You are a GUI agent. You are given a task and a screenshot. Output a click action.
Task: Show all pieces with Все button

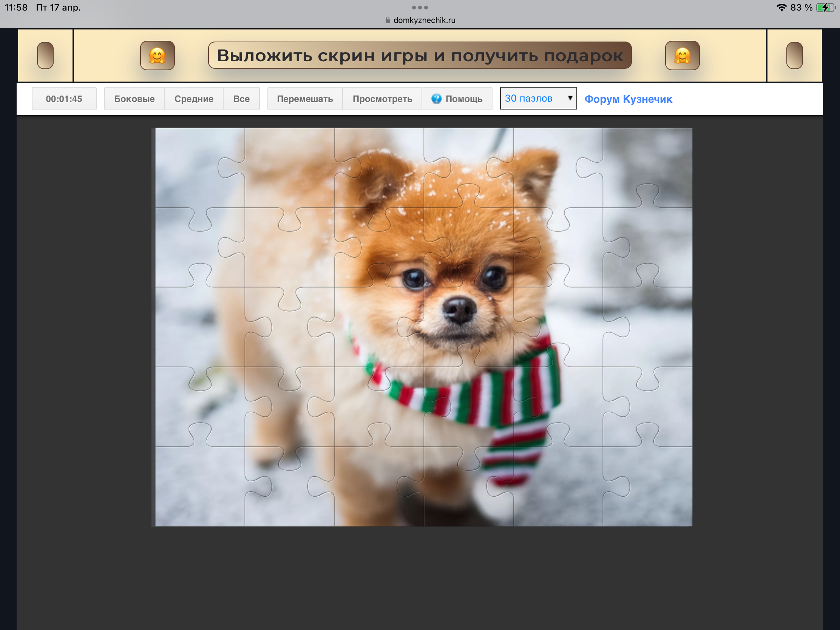241,99
